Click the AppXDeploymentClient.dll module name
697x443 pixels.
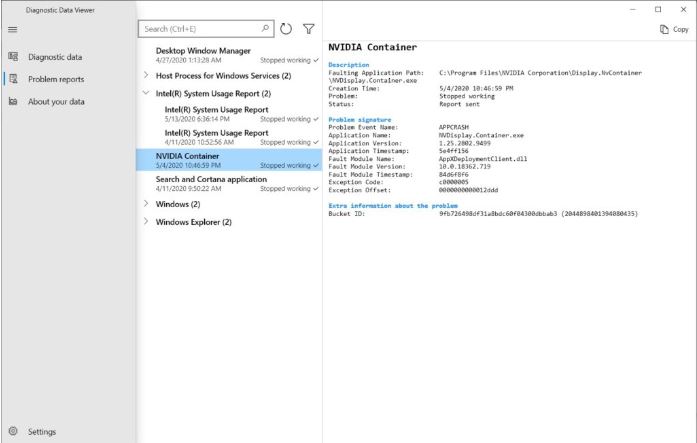click(483, 159)
